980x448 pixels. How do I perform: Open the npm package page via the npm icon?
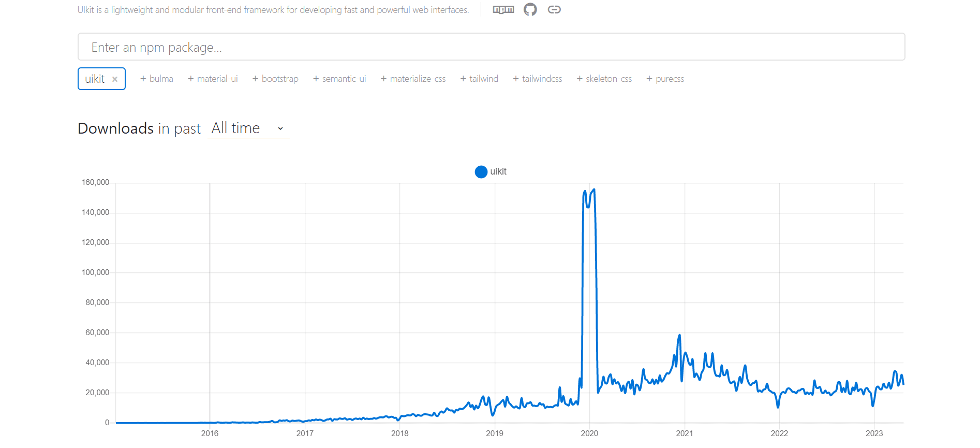coord(503,9)
